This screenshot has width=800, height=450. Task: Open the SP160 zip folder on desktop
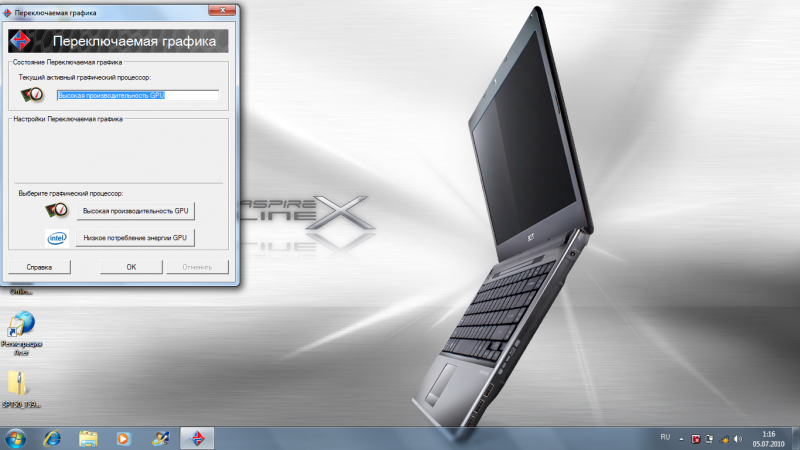21,390
